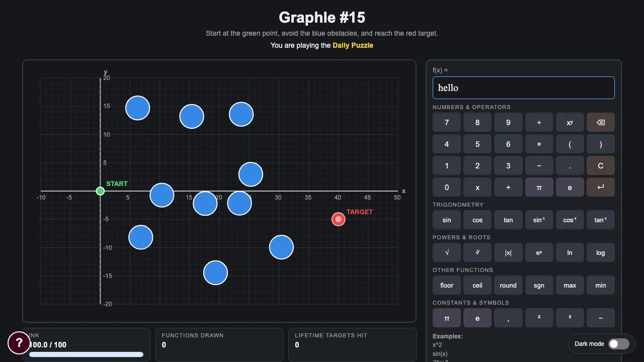Click the Lifetime Targets Hit counter card

click(352, 344)
